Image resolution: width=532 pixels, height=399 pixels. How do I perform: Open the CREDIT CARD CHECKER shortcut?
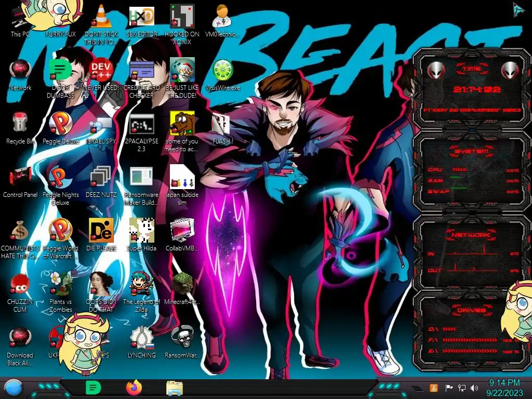(x=141, y=79)
